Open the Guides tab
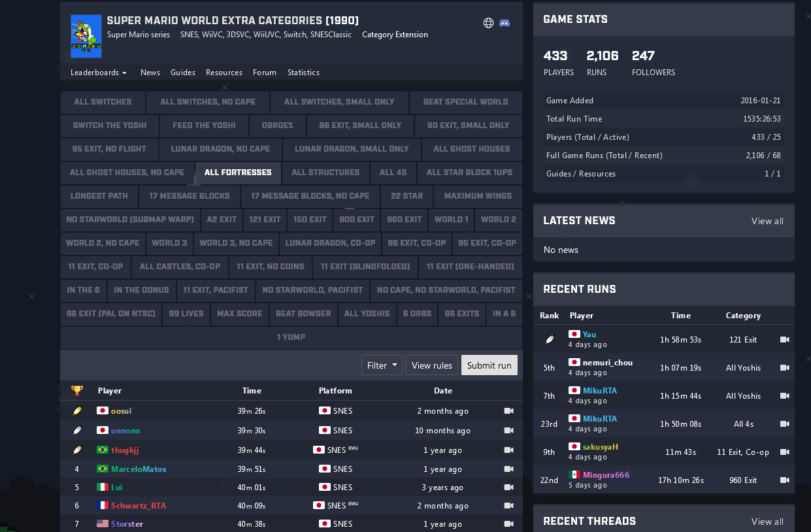811x532 pixels. pos(183,73)
